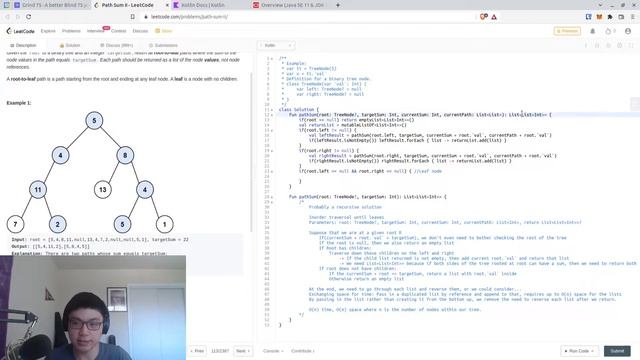Bookmark this page using the bookmark icon
Screen dimensions: 640x360
pos(133,17)
